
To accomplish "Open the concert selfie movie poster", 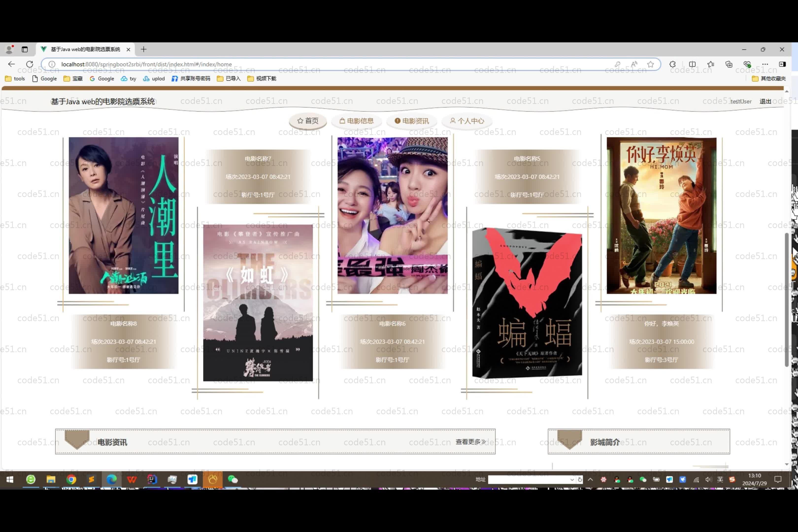I will click(392, 216).
